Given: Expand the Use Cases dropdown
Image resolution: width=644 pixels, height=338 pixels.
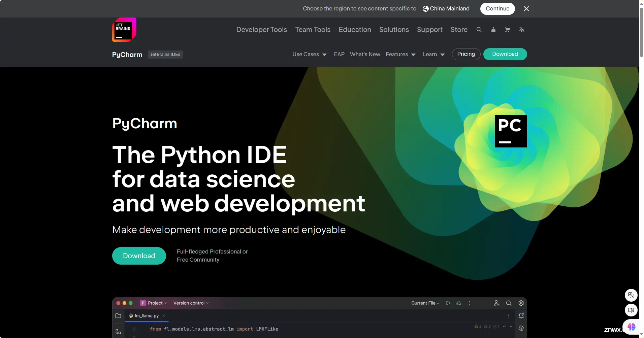Looking at the screenshot, I should point(310,54).
